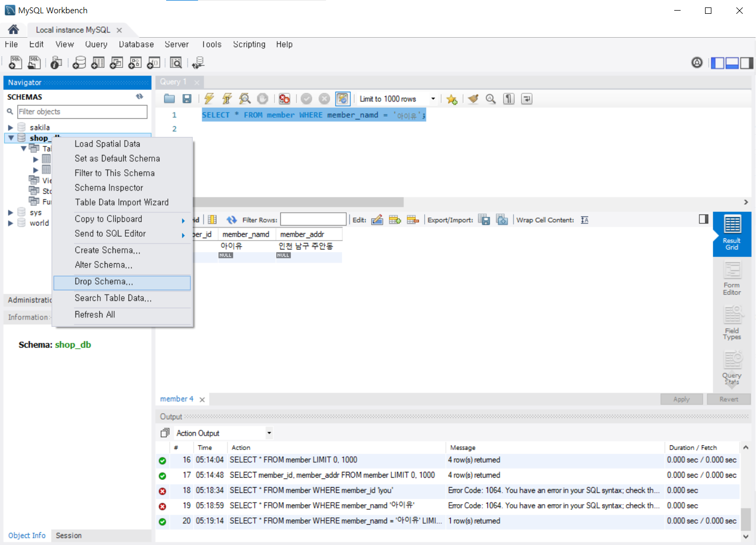Reconnect to DBMS icon

tap(198, 63)
